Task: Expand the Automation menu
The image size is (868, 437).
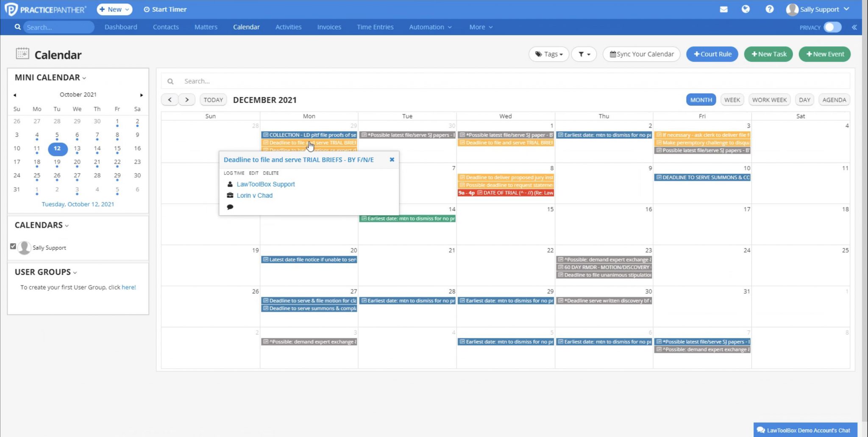Action: pyautogui.click(x=430, y=27)
